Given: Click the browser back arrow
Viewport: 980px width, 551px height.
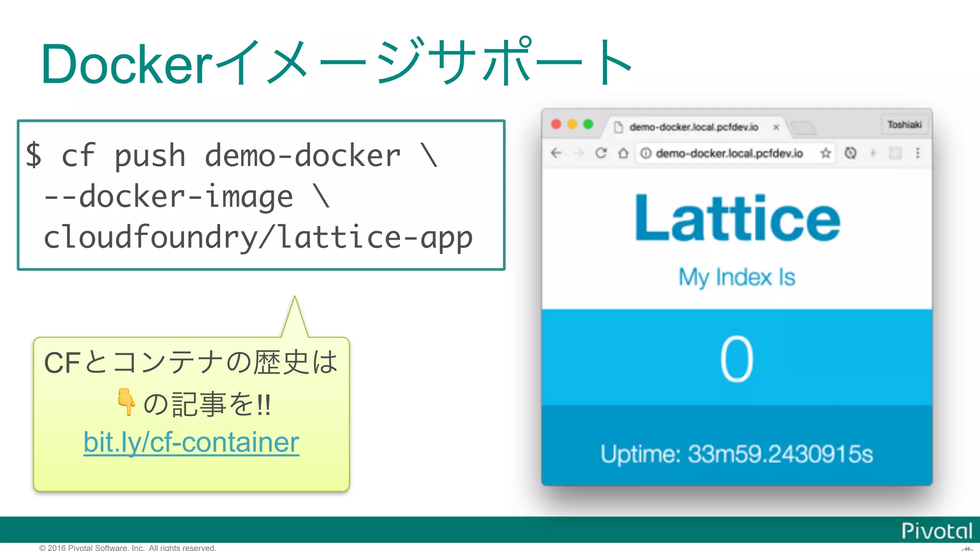Looking at the screenshot, I should [556, 153].
